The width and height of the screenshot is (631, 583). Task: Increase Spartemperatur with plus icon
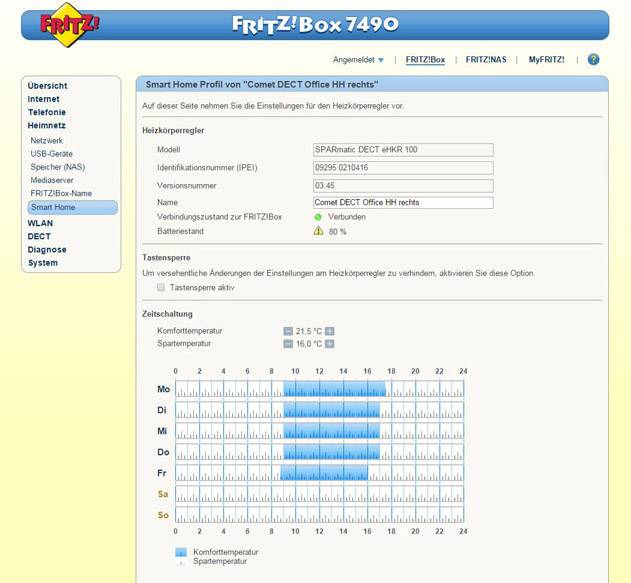(329, 344)
